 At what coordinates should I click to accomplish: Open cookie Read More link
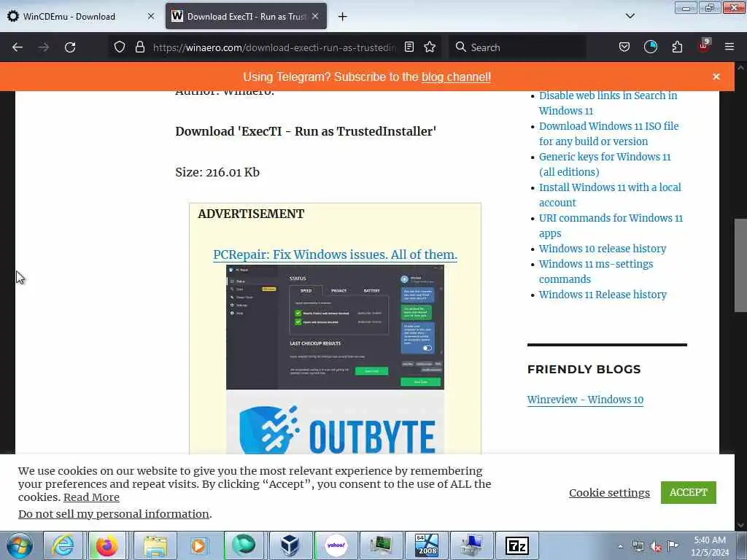91,497
